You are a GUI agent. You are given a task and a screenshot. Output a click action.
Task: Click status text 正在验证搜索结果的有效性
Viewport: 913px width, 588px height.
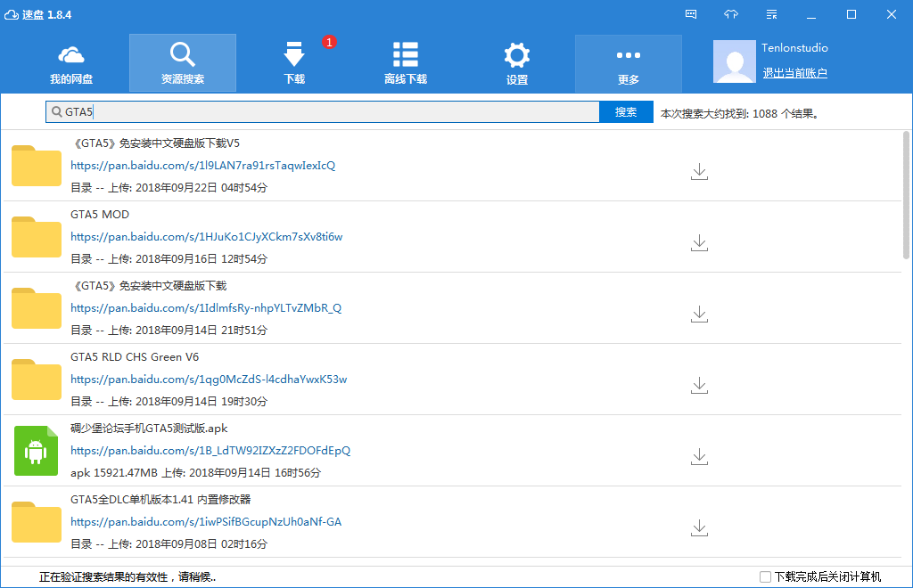point(127,577)
